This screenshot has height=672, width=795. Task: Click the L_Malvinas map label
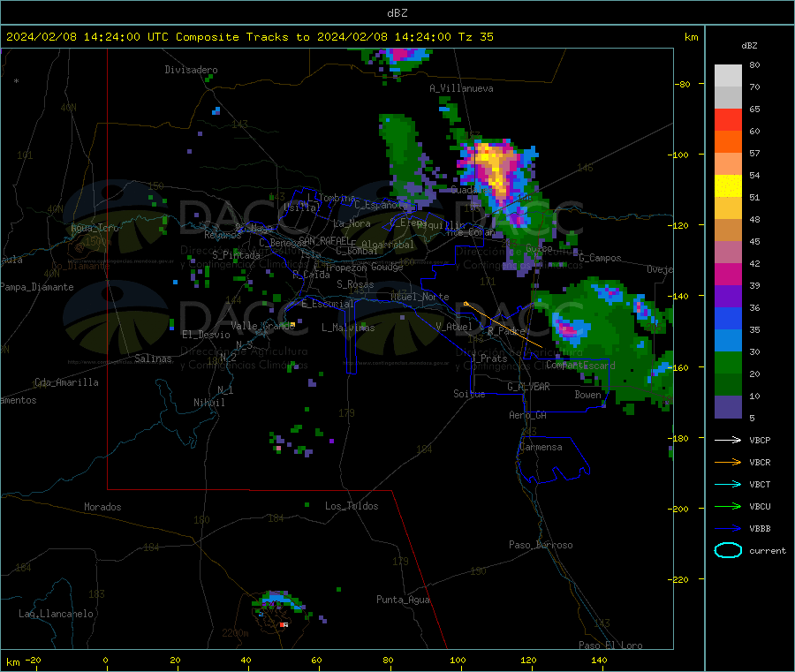[x=348, y=328]
